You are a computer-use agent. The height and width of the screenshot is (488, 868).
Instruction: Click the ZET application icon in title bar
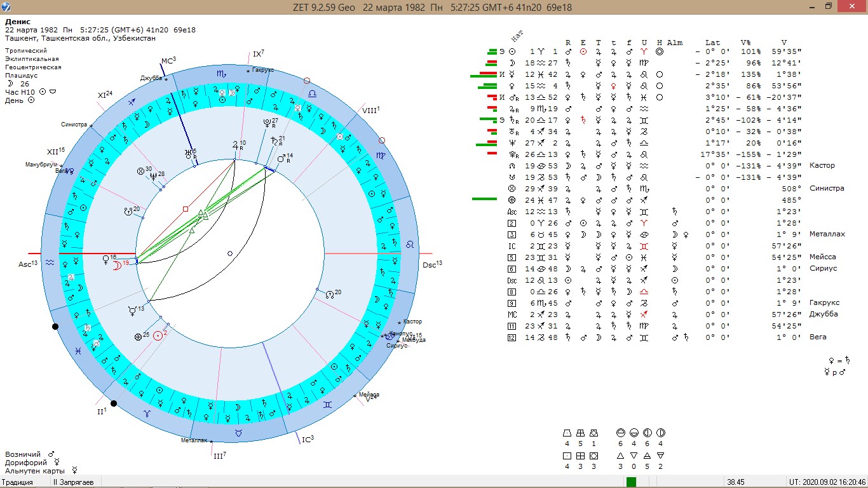tap(6, 6)
